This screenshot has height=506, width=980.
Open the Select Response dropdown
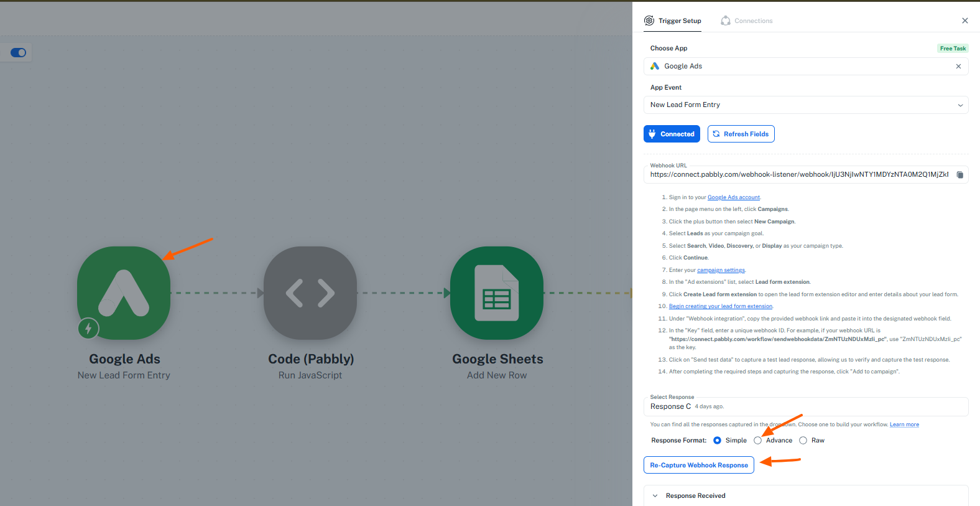coord(805,406)
